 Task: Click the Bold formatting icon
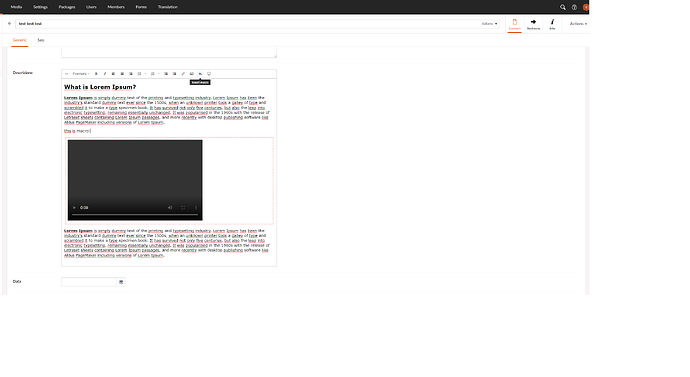[96, 74]
